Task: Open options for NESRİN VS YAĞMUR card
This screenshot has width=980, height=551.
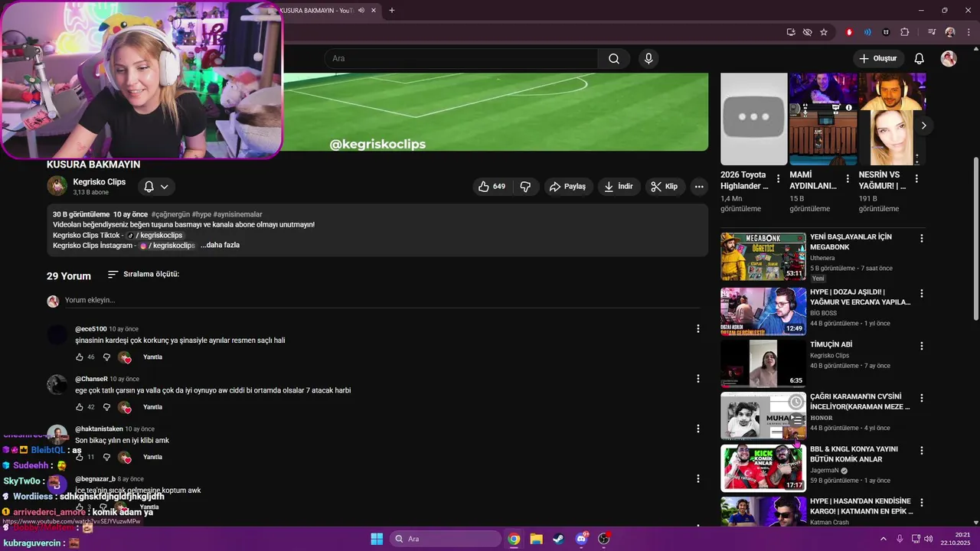Action: pos(916,178)
